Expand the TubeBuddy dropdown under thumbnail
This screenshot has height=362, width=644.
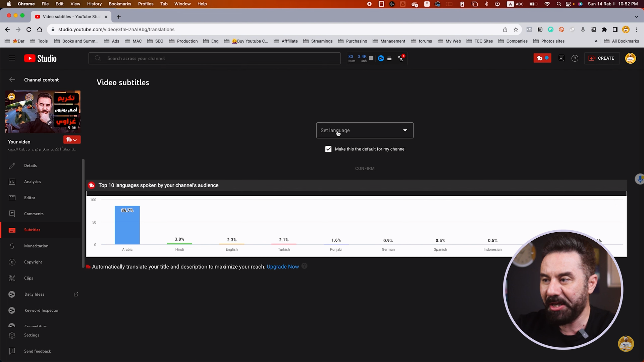coord(72,140)
